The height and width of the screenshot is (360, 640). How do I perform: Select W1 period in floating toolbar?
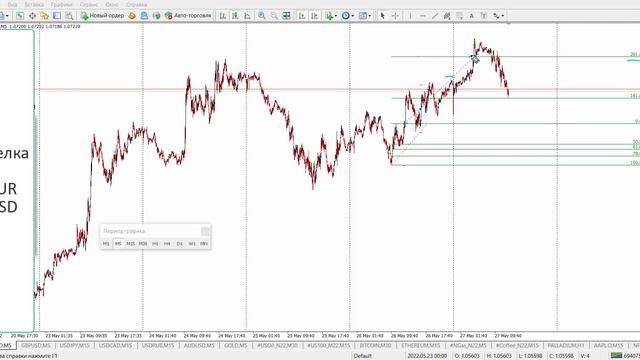pos(192,244)
